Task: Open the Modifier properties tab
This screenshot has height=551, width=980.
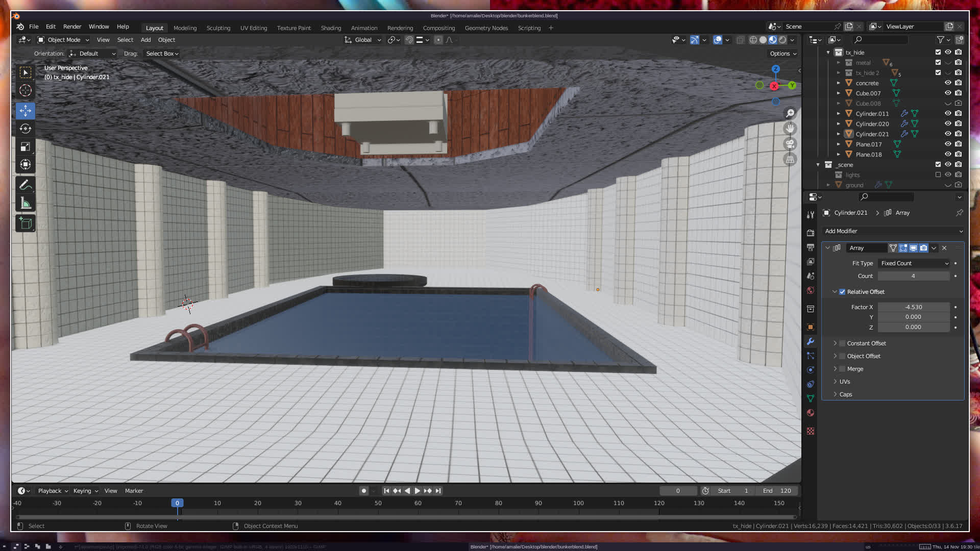Action: [x=811, y=341]
